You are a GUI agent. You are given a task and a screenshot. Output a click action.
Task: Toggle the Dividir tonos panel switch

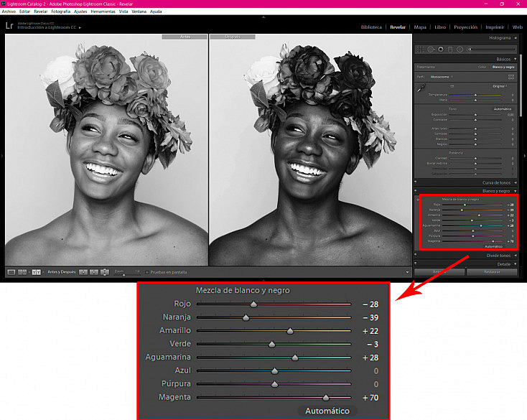pyautogui.click(x=416, y=255)
